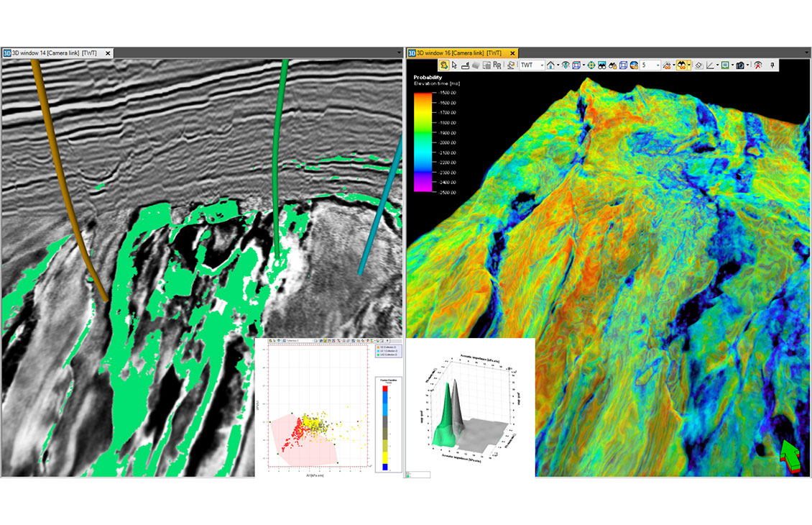Select the arrow pointer tool in 3D window 16
This screenshot has width=812, height=525.
point(453,63)
